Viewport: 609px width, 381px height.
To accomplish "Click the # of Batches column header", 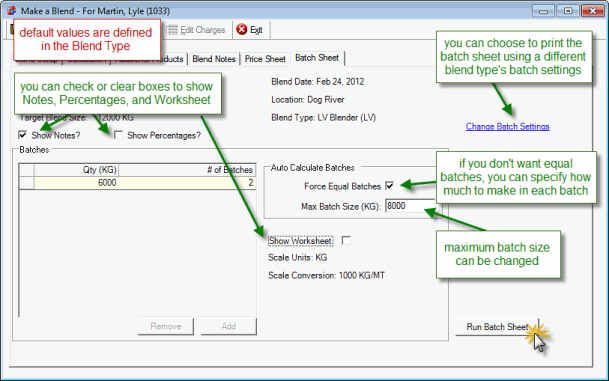I will coord(187,170).
